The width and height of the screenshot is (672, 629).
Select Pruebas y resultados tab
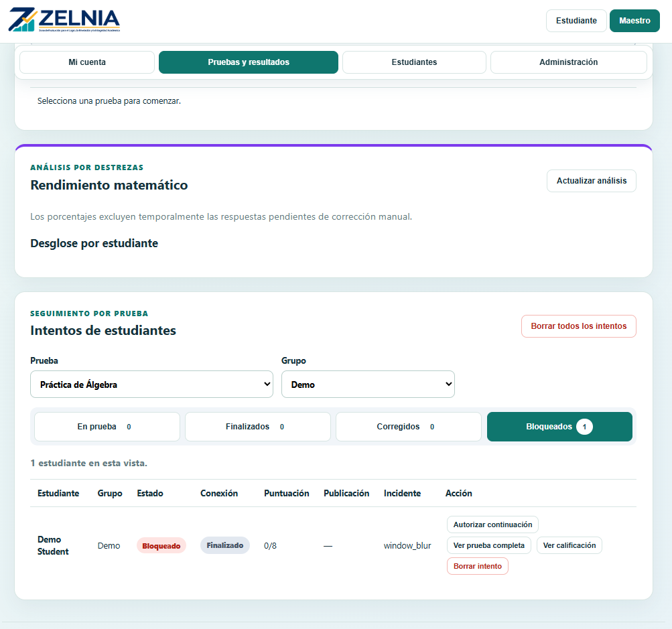point(248,62)
